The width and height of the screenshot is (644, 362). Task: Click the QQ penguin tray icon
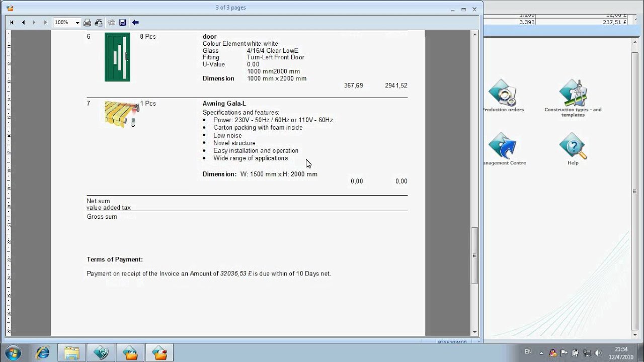click(553, 353)
